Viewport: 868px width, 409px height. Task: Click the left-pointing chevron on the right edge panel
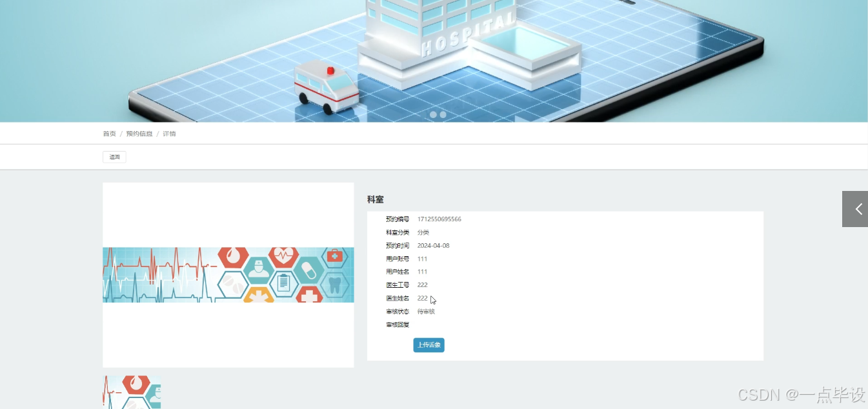click(x=858, y=209)
